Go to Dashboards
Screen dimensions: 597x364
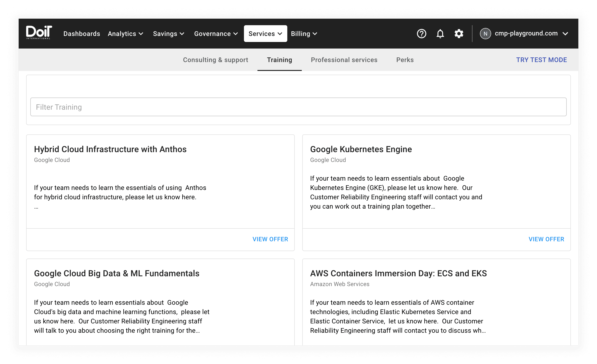coord(82,34)
